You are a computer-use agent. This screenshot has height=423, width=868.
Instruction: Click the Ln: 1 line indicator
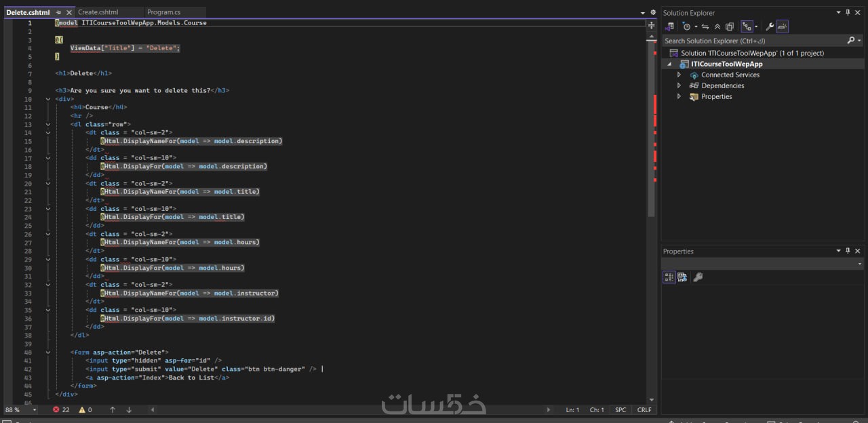click(572, 409)
